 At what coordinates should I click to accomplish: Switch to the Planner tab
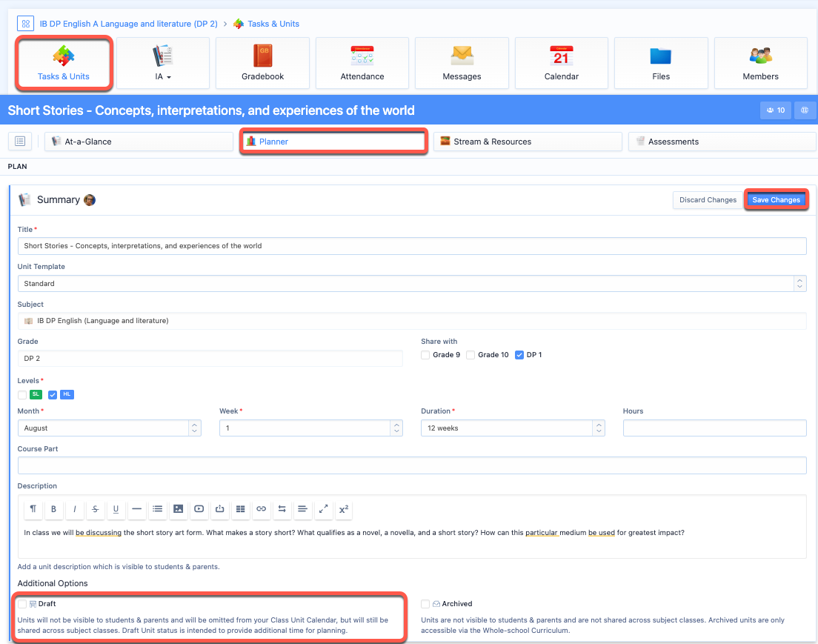(333, 142)
